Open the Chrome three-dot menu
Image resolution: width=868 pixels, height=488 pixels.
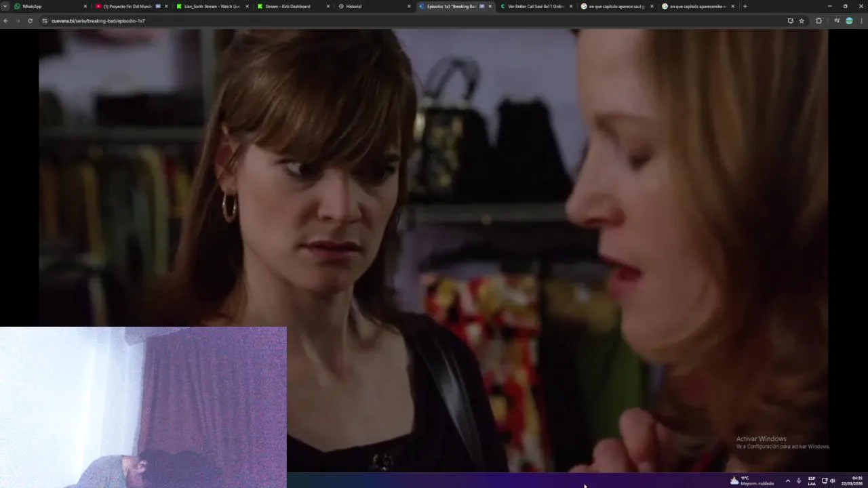click(x=861, y=21)
